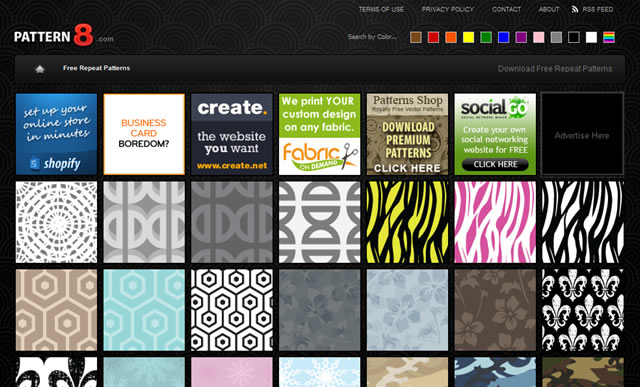
Task: Click the RSS feed icon
Action: pos(575,9)
